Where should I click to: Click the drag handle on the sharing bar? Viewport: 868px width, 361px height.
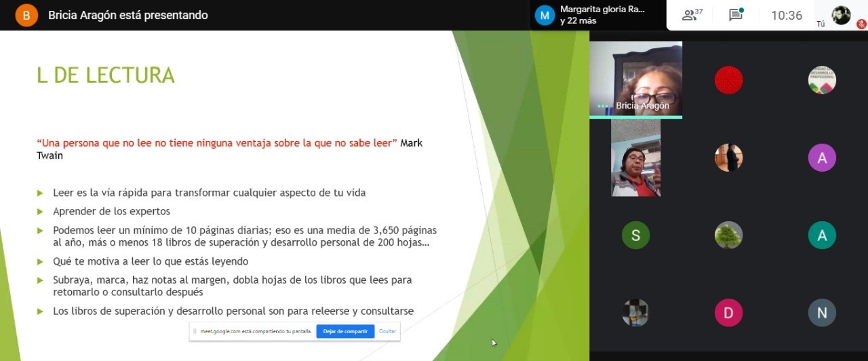(x=195, y=331)
